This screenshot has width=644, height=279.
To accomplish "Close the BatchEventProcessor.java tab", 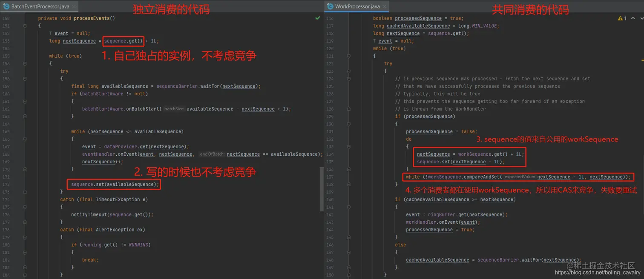I will [x=73, y=7].
